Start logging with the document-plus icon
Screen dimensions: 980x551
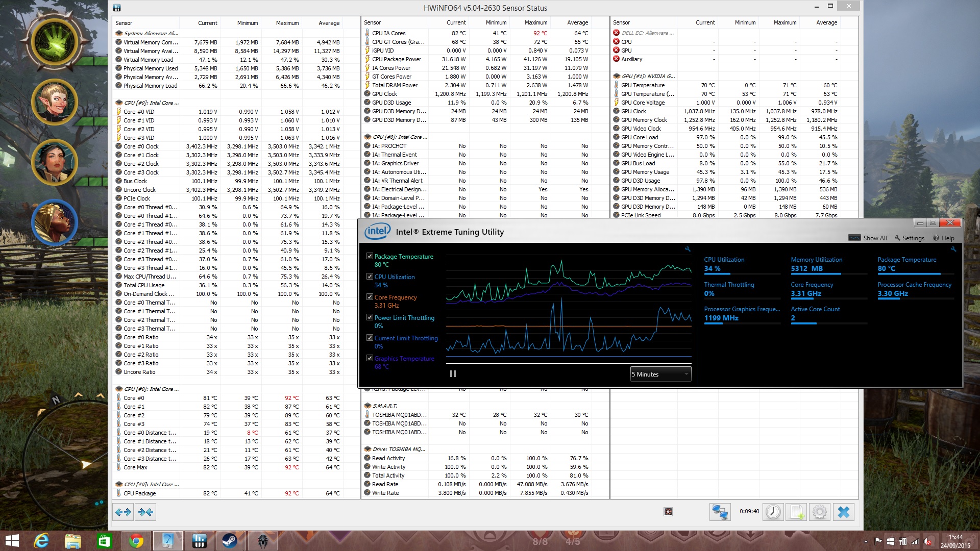[797, 512]
